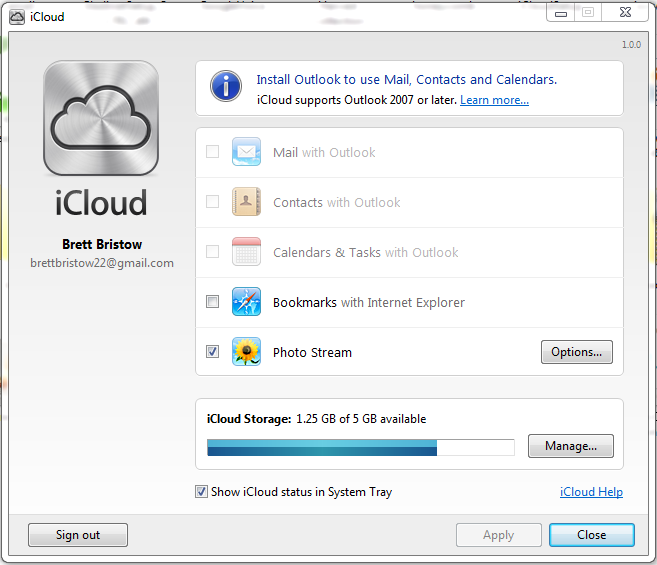The width and height of the screenshot is (657, 565).
Task: Minimize the iCloud window
Action: (x=561, y=13)
